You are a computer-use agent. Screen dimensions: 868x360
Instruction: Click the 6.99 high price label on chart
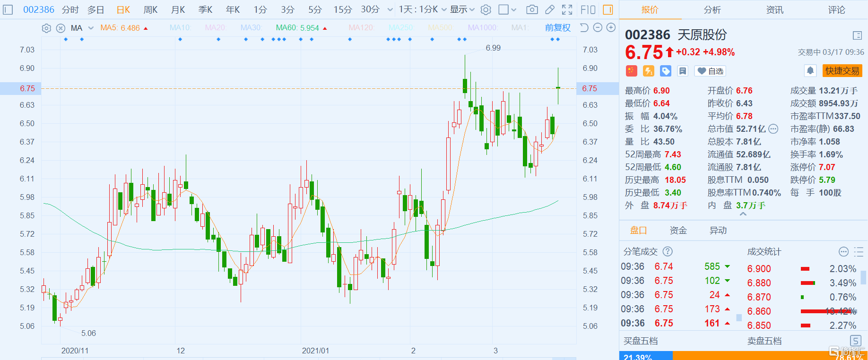[x=493, y=48]
